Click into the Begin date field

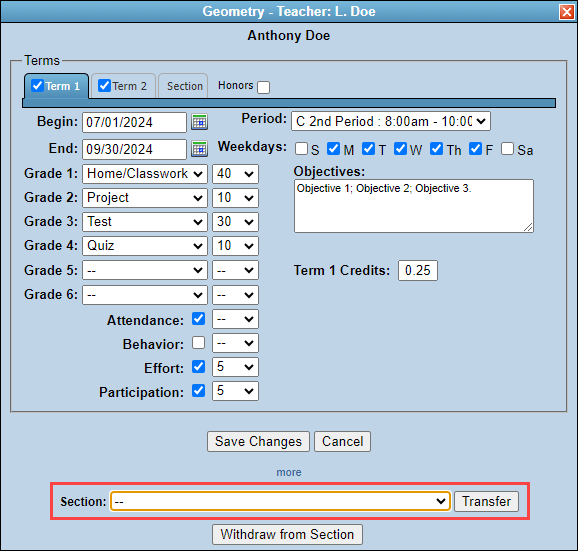pyautogui.click(x=135, y=122)
